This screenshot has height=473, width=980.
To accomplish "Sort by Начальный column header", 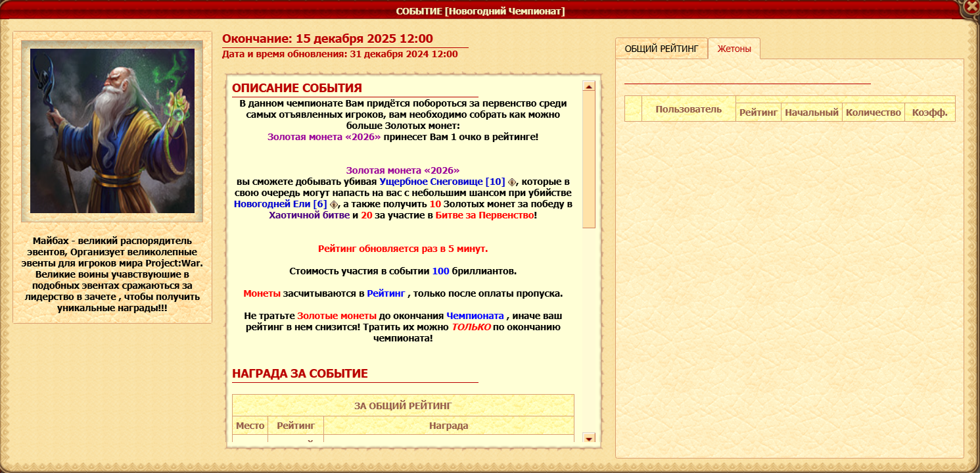I will (812, 112).
